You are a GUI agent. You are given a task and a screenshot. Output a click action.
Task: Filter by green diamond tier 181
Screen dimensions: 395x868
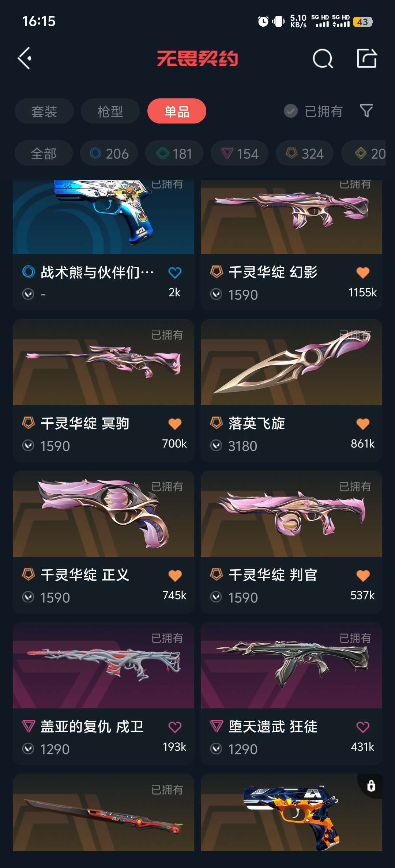point(174,153)
